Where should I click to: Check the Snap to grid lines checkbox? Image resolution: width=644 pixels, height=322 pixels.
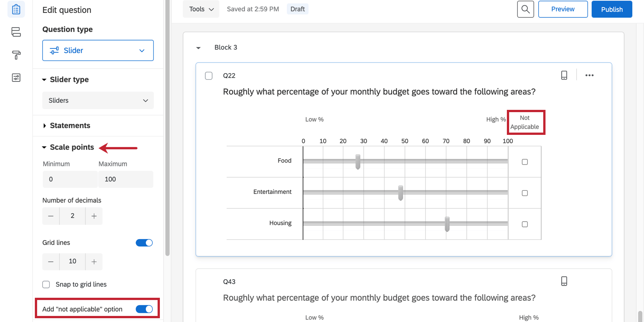tap(46, 284)
